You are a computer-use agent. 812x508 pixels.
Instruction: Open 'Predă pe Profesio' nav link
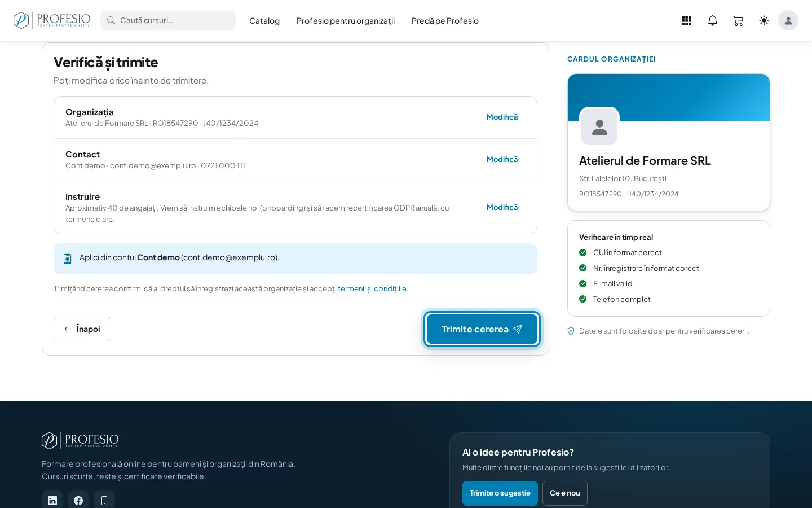(445, 21)
